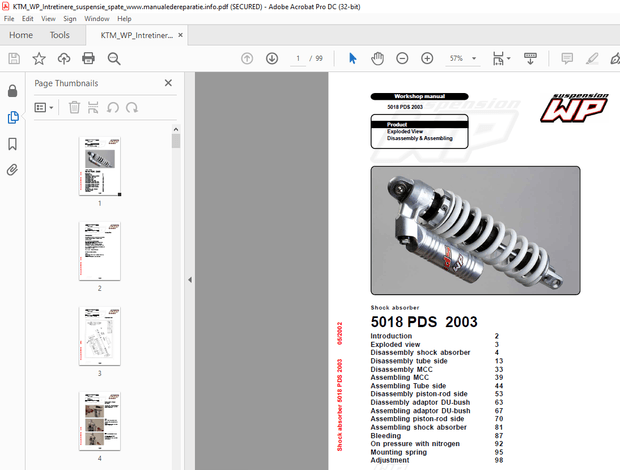Screen dimensions: 620x470
Task: Select page 4 thumbnail
Action: click(100, 421)
